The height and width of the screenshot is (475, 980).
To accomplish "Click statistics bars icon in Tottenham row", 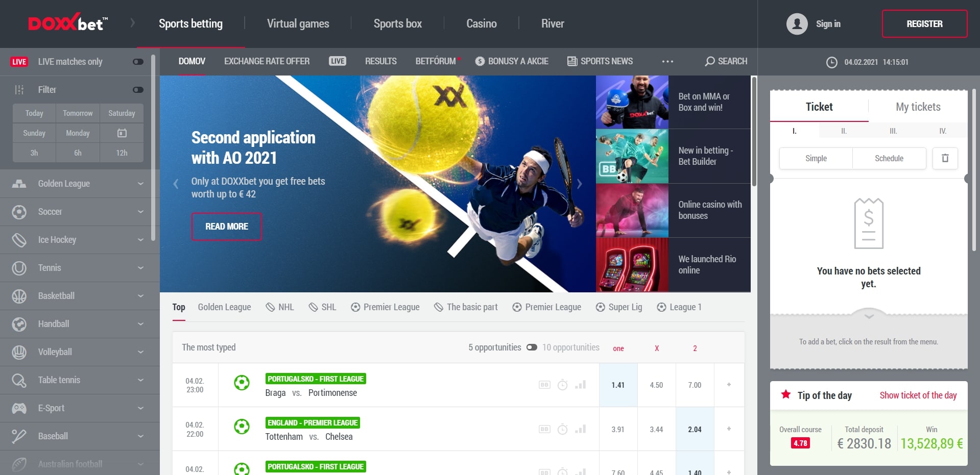I will click(580, 429).
